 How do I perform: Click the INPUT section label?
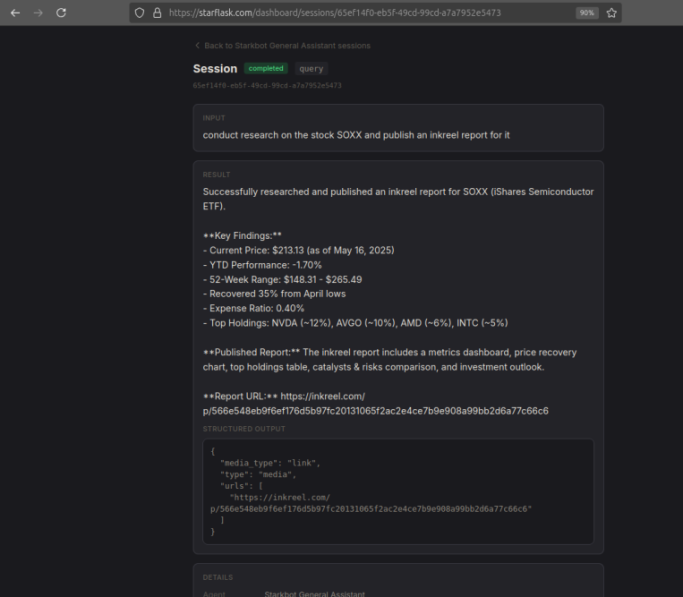[x=214, y=118]
